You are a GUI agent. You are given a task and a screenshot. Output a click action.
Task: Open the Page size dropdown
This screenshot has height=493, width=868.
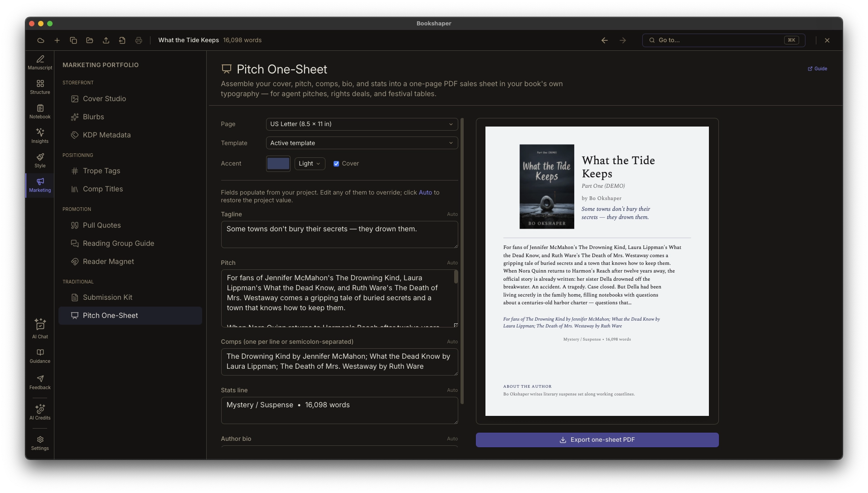pos(362,124)
